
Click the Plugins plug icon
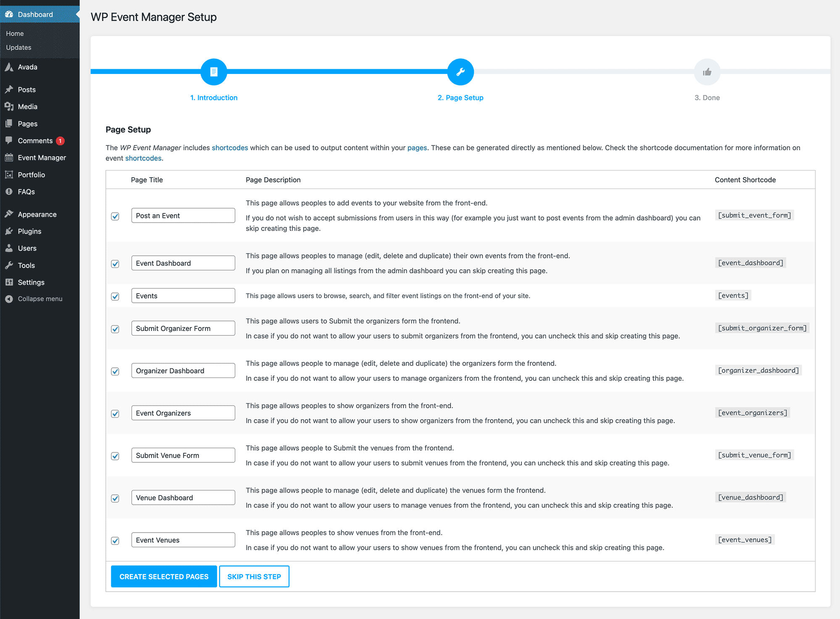9,231
